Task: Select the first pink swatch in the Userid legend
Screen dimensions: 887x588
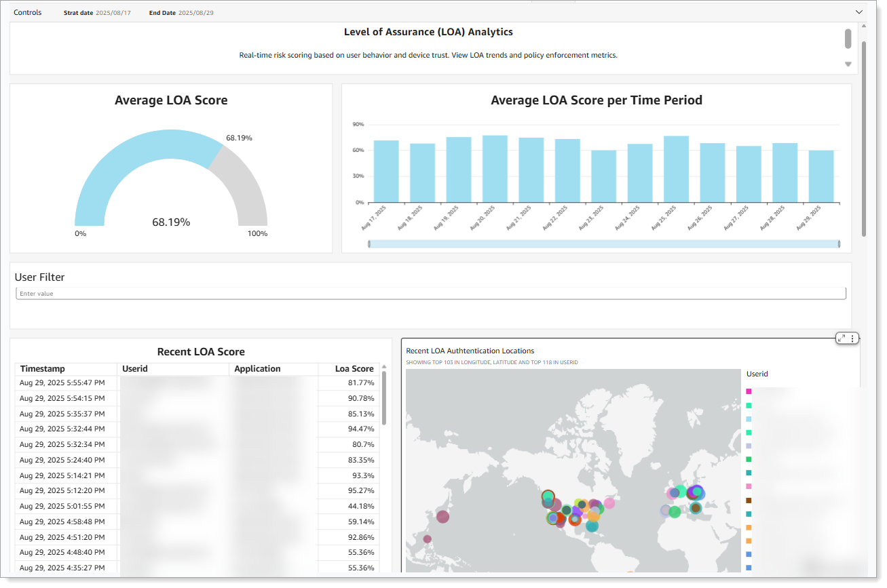Action: (x=749, y=391)
